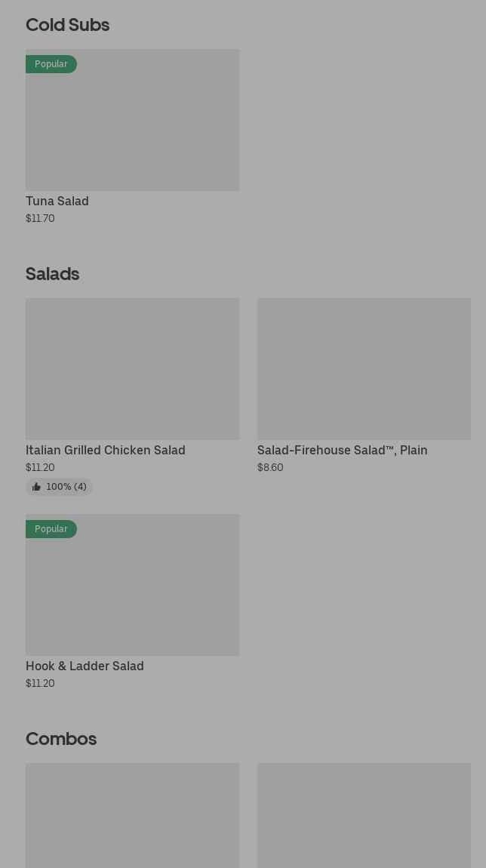The image size is (486, 868).
Task: Open the right item image under Combos
Action: coord(364,815)
